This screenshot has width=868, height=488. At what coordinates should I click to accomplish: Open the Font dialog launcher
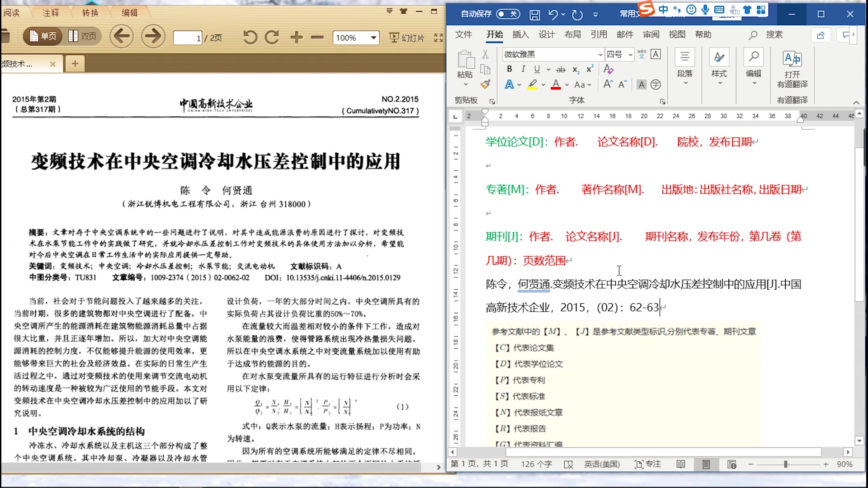[x=662, y=102]
